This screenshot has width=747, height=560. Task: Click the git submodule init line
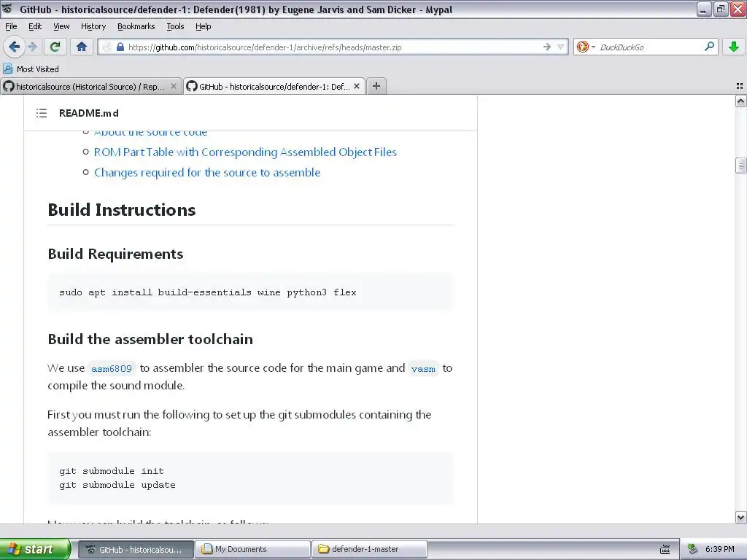point(112,471)
